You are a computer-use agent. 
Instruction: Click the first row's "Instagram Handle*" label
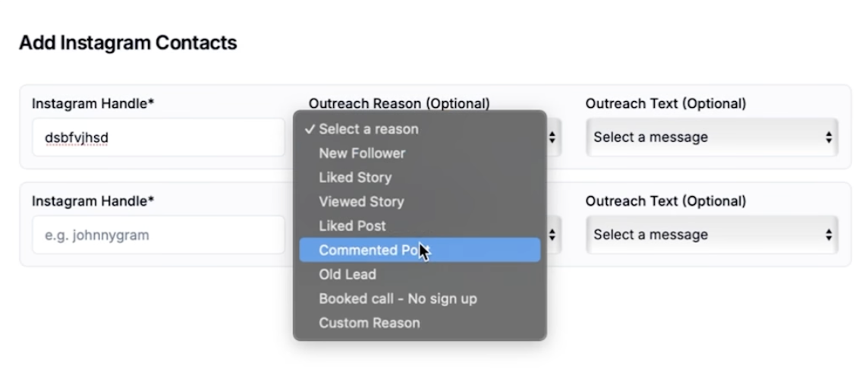(93, 103)
